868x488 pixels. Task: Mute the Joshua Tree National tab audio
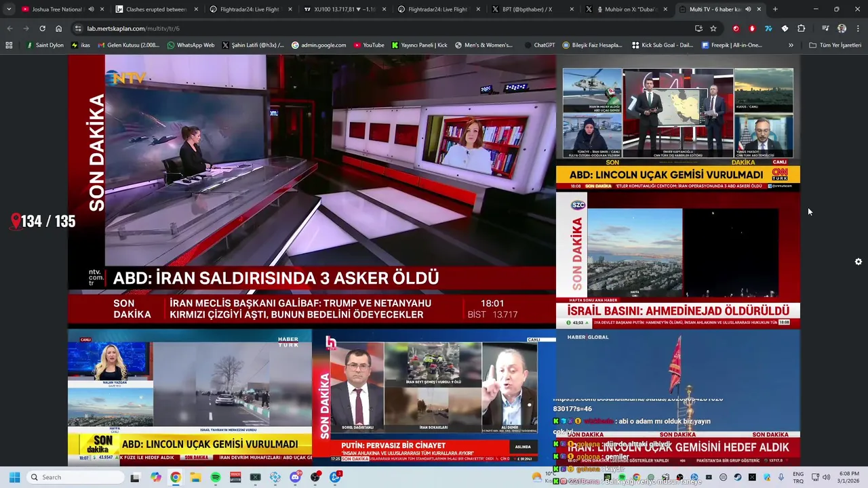[x=91, y=9]
